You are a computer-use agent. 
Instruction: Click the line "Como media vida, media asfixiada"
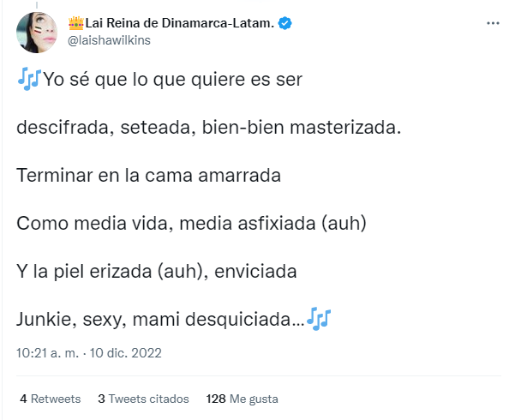click(191, 224)
